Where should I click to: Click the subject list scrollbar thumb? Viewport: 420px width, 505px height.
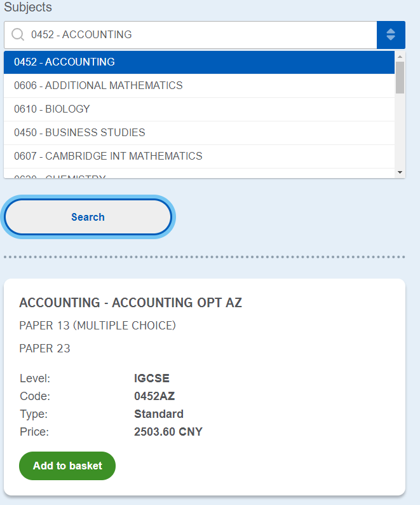(400, 77)
